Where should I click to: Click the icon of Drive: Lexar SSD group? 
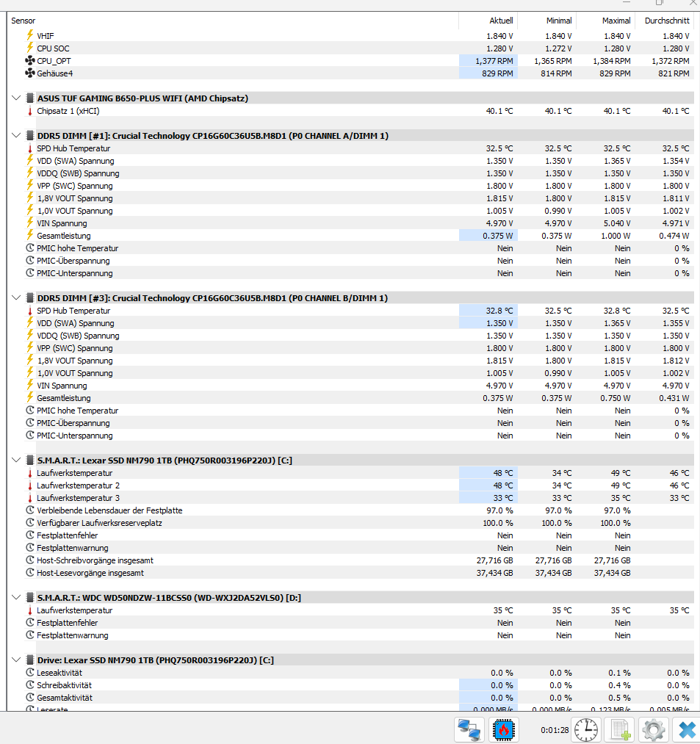tap(30, 660)
